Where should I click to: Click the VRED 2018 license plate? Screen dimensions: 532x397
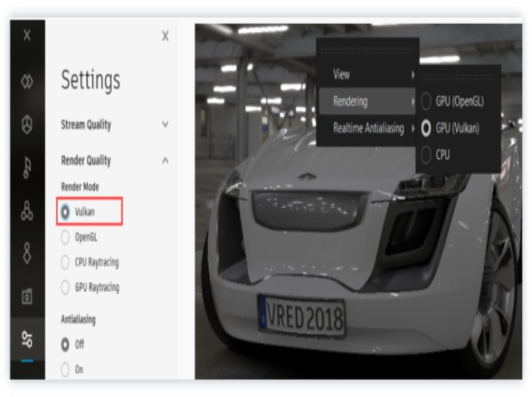click(302, 316)
